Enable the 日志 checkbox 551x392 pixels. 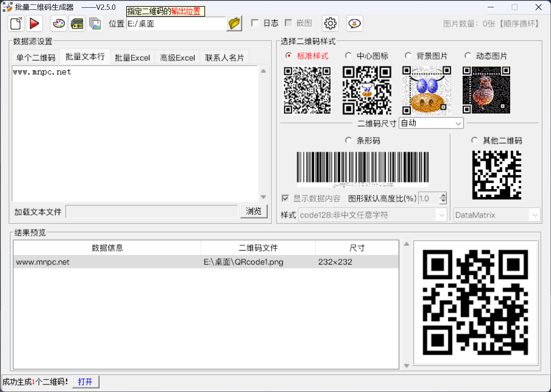255,23
